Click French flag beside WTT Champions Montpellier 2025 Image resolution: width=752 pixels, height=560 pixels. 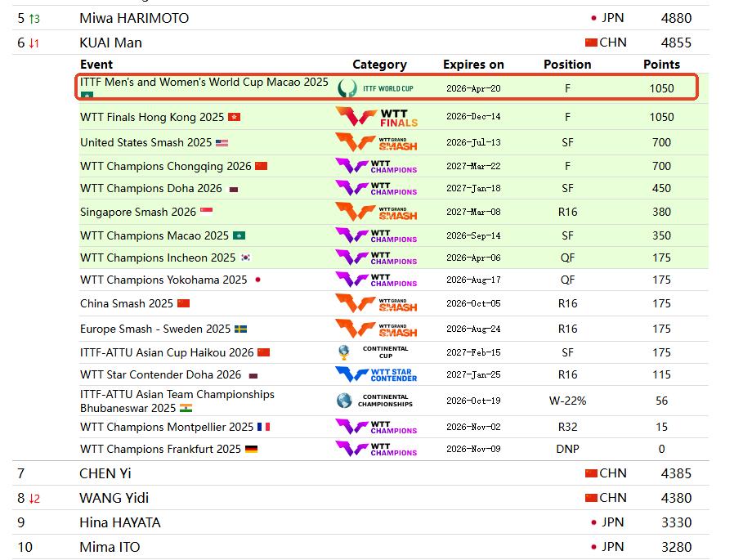264,427
